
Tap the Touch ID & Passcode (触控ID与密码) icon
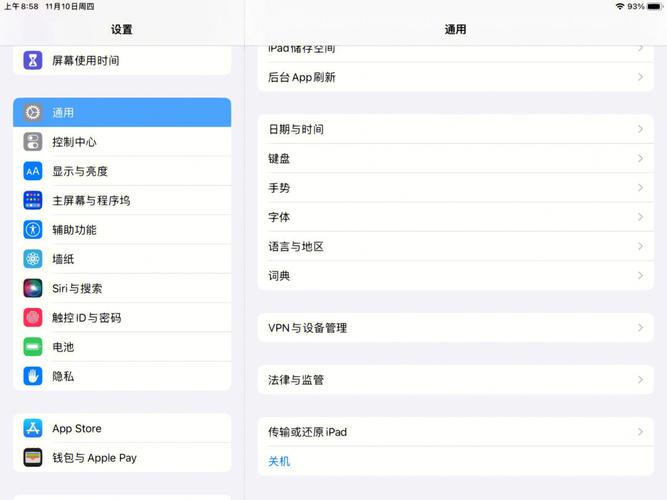point(33,318)
